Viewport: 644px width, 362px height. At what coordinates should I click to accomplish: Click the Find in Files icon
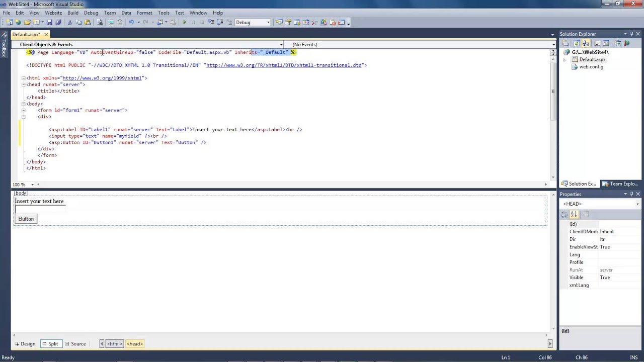(99, 22)
